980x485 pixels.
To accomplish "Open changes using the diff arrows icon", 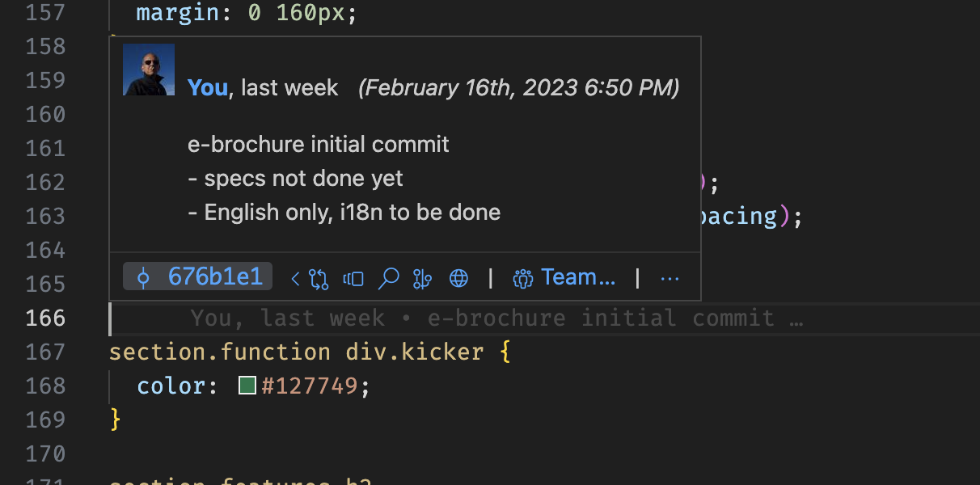I will coord(317,277).
